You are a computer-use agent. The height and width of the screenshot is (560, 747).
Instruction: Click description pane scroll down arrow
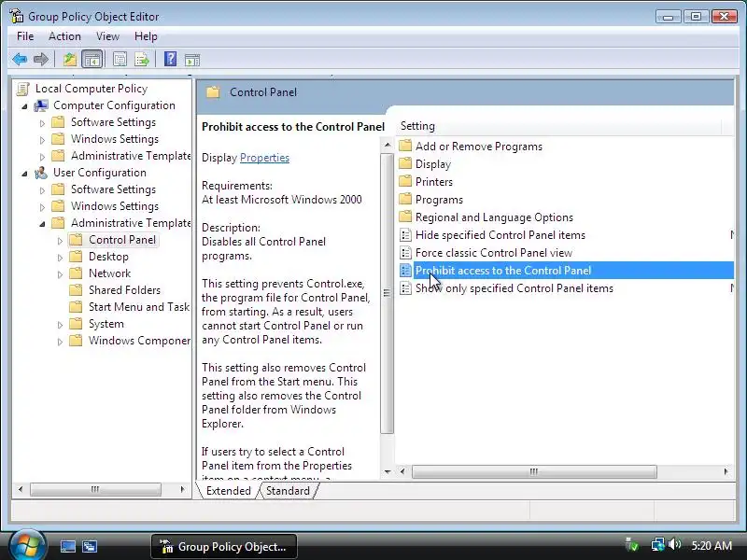tap(387, 472)
